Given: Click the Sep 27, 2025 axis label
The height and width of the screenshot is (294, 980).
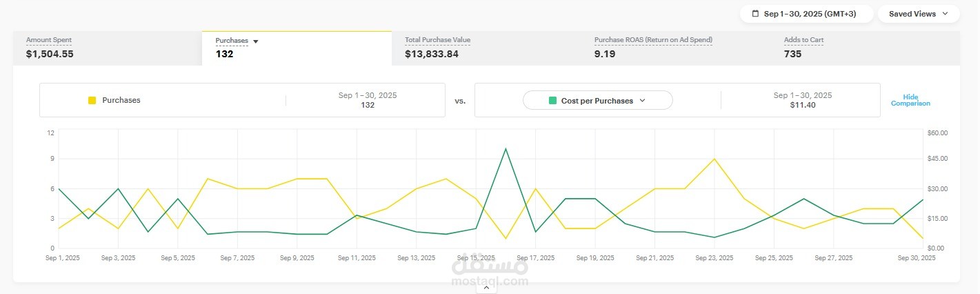Looking at the screenshot, I should [x=834, y=258].
